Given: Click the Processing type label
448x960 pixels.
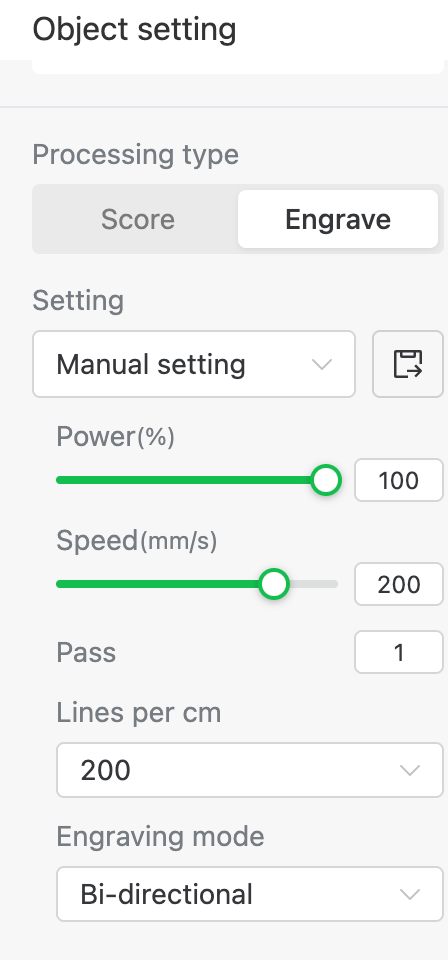Looking at the screenshot, I should pyautogui.click(x=135, y=155).
